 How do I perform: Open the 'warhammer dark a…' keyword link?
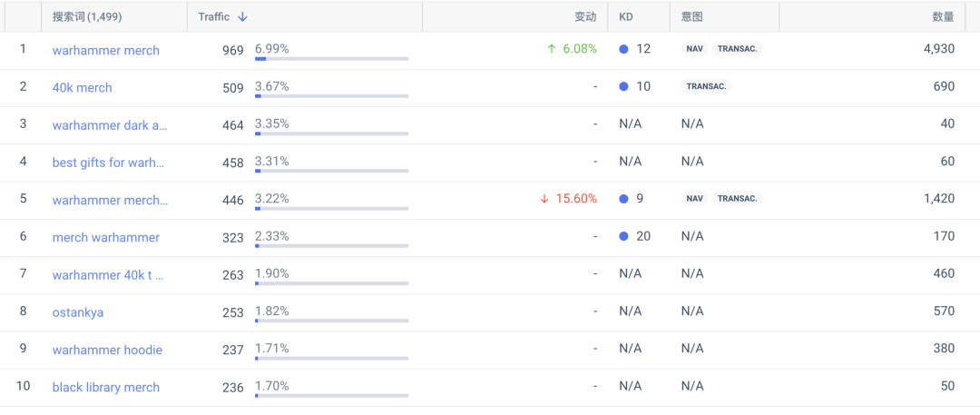[110, 125]
